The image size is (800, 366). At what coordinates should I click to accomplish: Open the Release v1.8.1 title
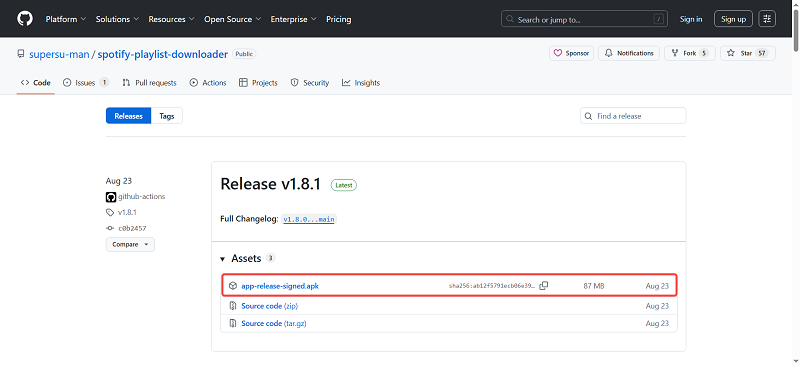click(270, 184)
